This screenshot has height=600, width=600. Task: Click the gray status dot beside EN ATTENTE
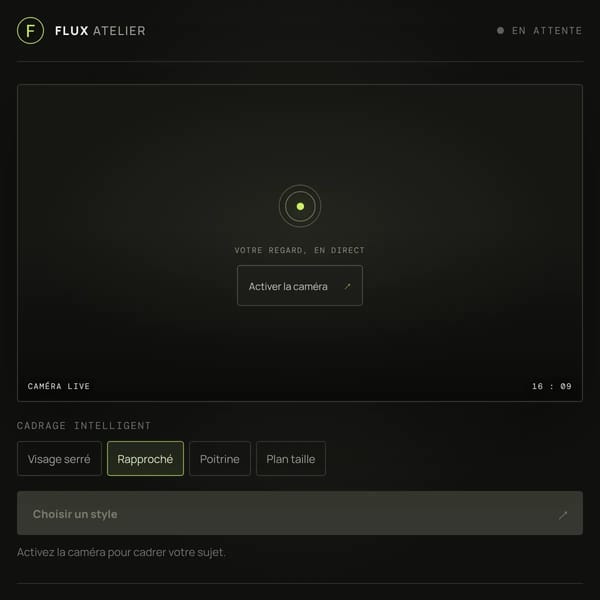pos(500,31)
